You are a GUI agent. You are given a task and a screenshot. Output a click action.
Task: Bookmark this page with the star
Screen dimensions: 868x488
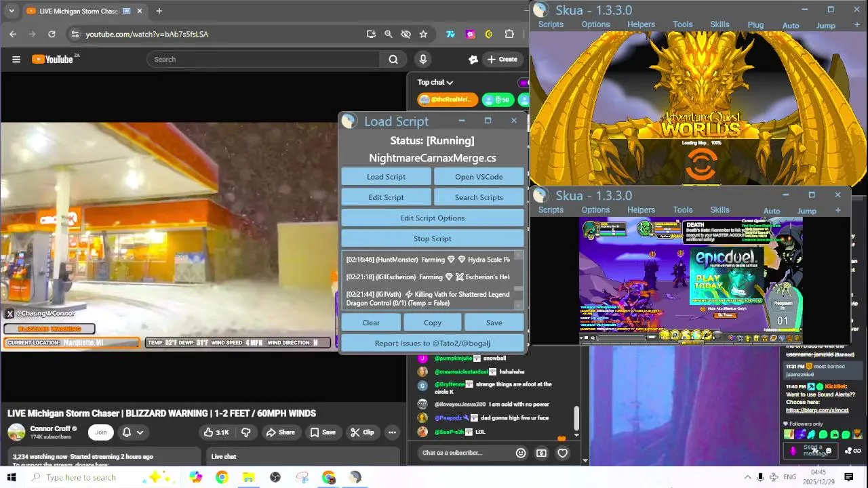point(423,34)
